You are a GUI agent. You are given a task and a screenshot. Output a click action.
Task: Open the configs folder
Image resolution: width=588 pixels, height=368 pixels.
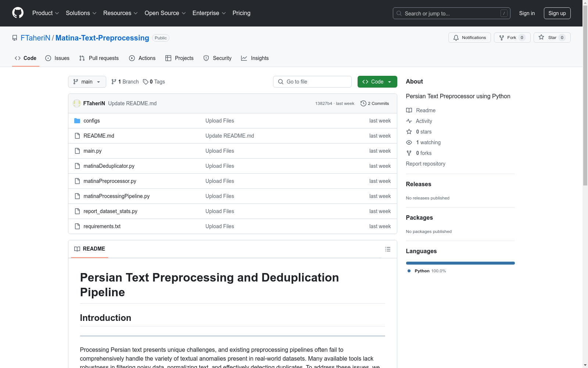(92, 121)
